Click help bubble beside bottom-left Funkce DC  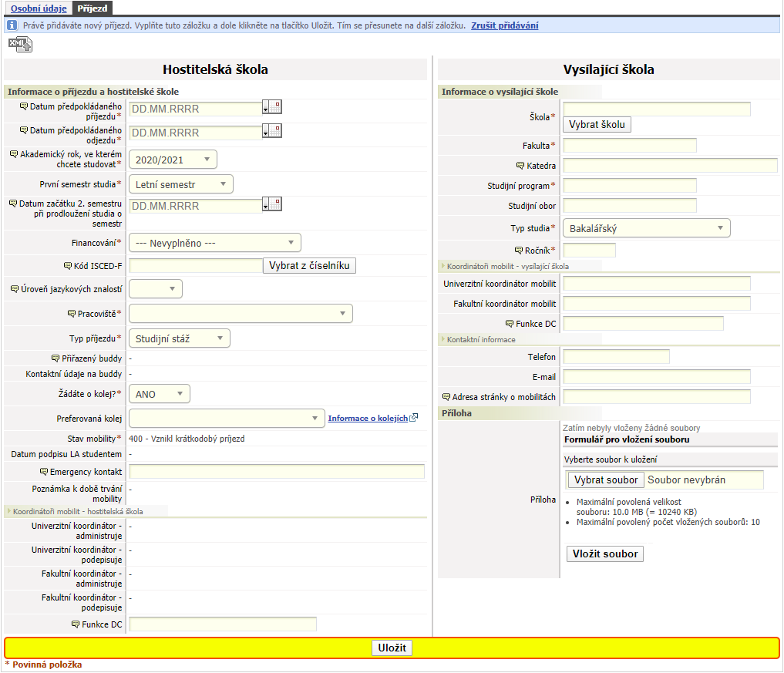(76, 624)
